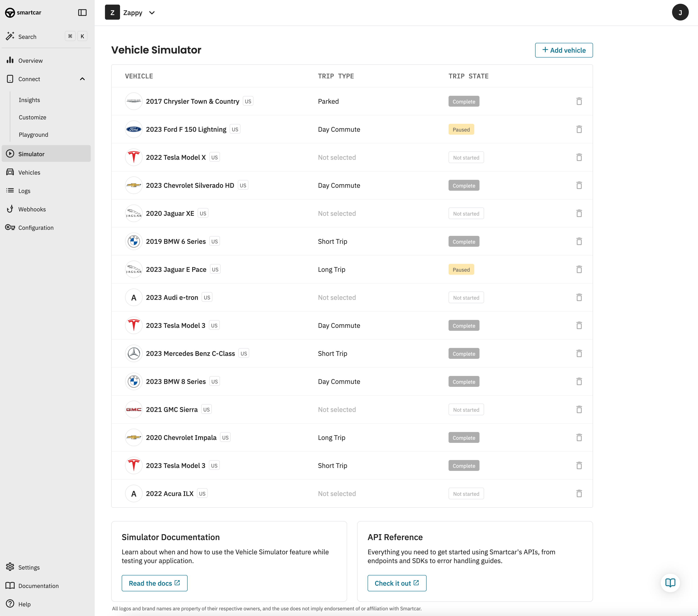Screen dimensions: 698x616
Task: Open the 2022 Tesla Model X row
Action: click(352, 157)
